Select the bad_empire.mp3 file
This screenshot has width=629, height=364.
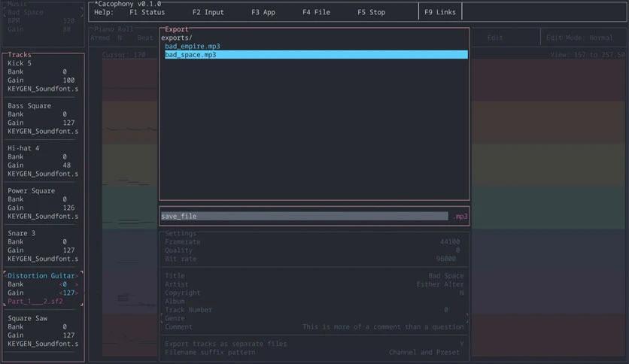pyautogui.click(x=192, y=46)
